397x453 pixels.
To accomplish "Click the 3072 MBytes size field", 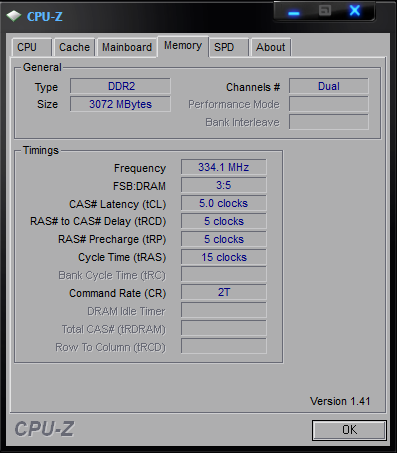I will (120, 104).
